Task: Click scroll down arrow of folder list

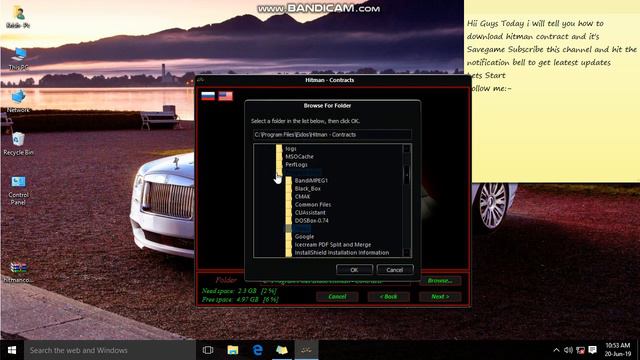Action: coord(407,253)
